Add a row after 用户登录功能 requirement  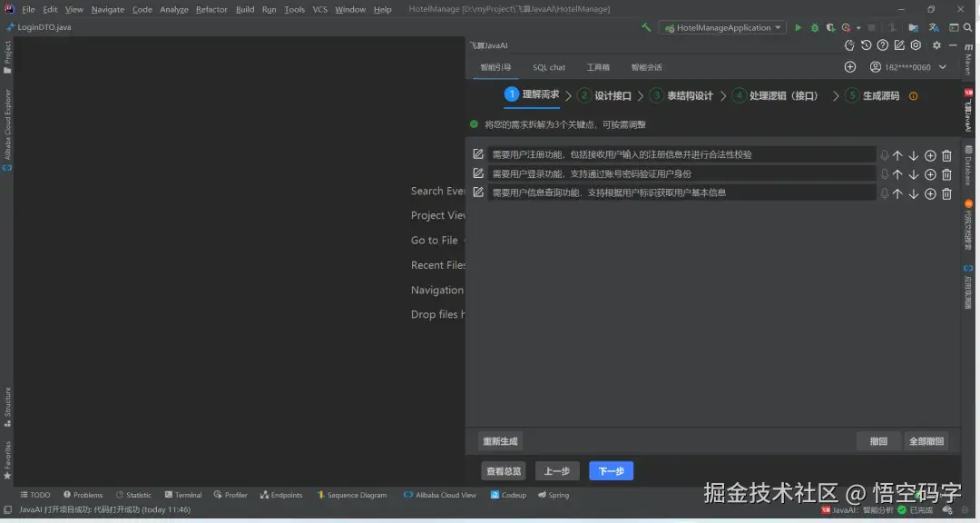(x=930, y=174)
